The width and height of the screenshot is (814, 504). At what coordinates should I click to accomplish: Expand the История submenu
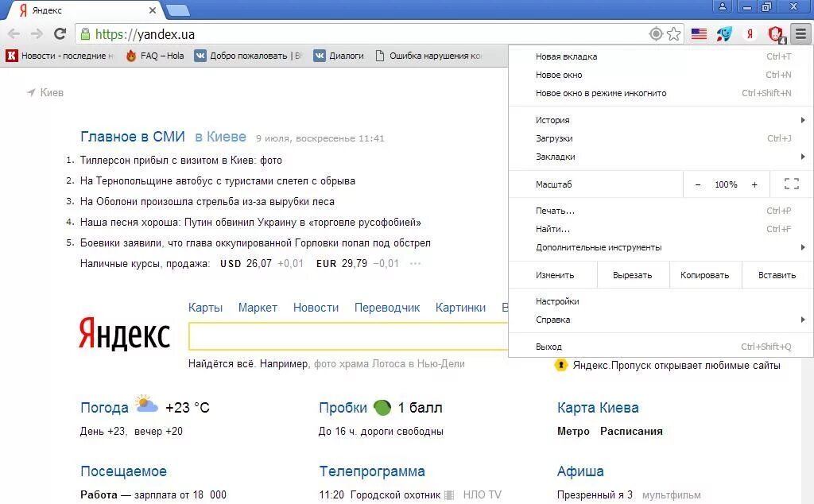661,120
